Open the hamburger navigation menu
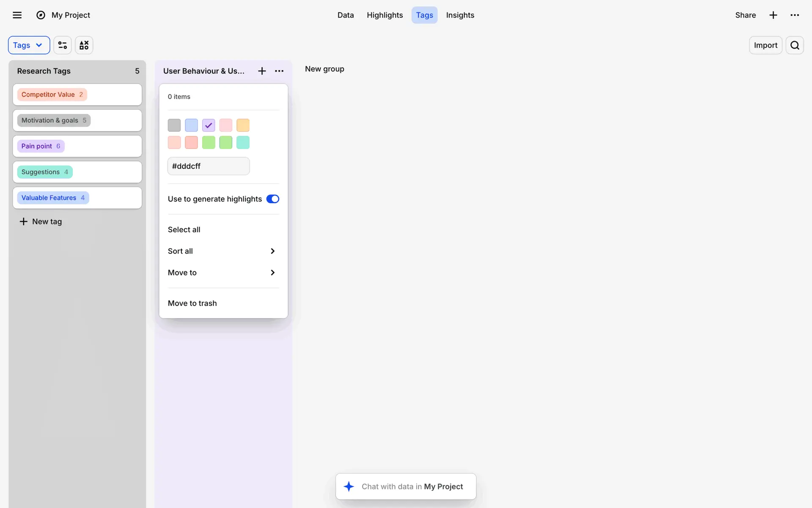This screenshot has width=812, height=508. click(17, 15)
